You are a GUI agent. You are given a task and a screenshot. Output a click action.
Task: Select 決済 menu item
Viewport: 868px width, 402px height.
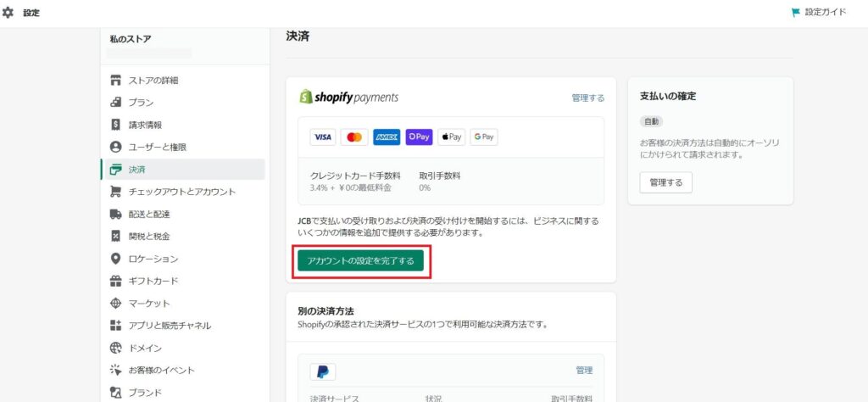pyautogui.click(x=183, y=170)
